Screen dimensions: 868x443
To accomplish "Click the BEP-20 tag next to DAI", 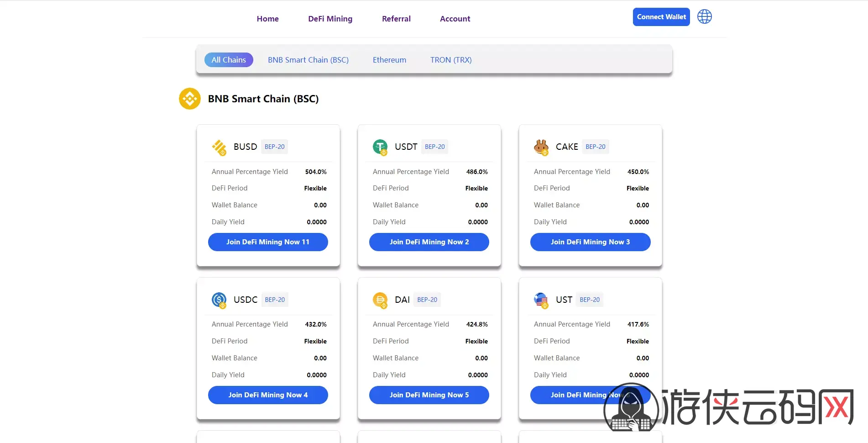I will tap(427, 300).
